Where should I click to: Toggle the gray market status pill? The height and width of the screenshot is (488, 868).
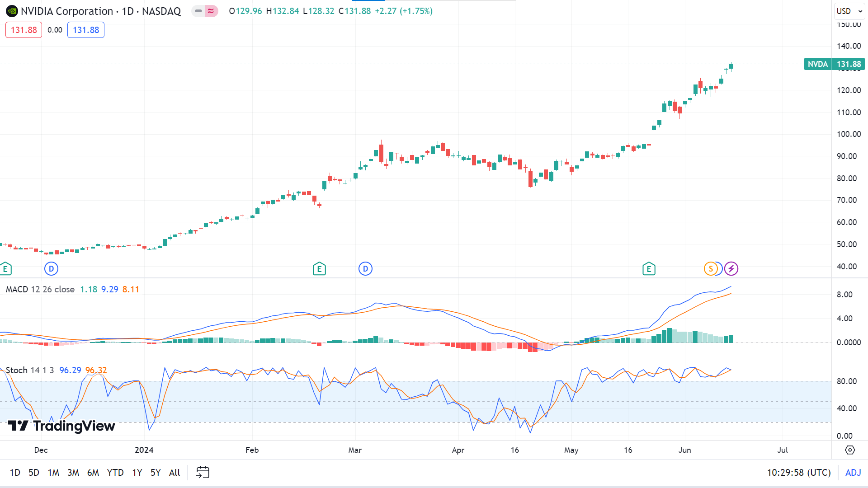pos(198,11)
